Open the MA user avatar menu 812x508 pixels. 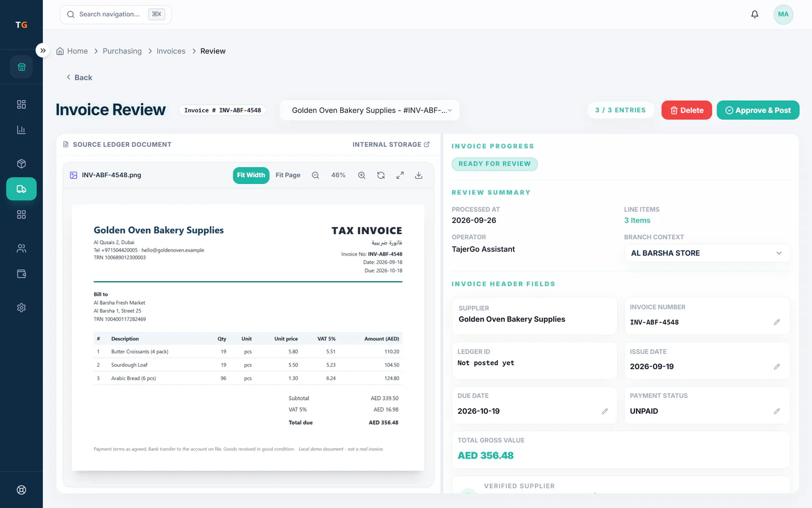point(783,15)
